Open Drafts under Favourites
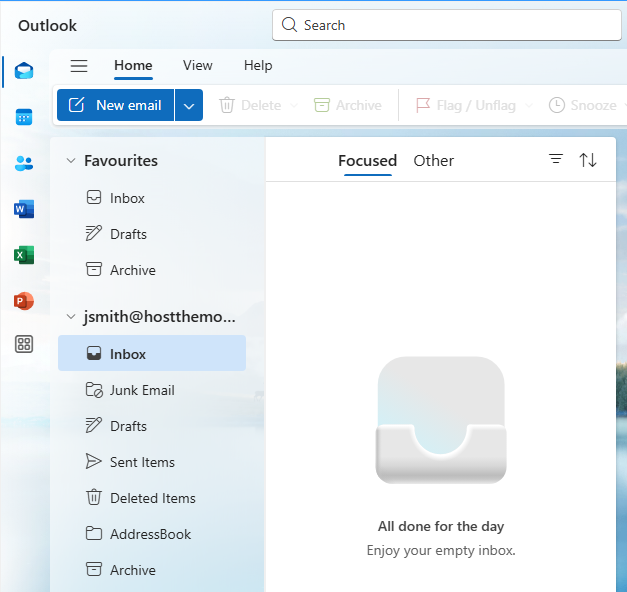This screenshot has width=627, height=592. (152, 234)
